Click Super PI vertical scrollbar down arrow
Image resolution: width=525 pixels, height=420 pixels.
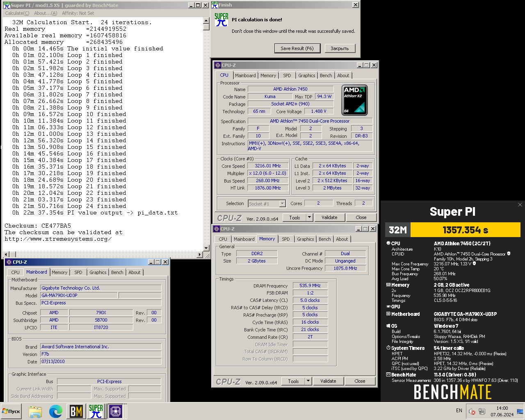pyautogui.click(x=206, y=248)
